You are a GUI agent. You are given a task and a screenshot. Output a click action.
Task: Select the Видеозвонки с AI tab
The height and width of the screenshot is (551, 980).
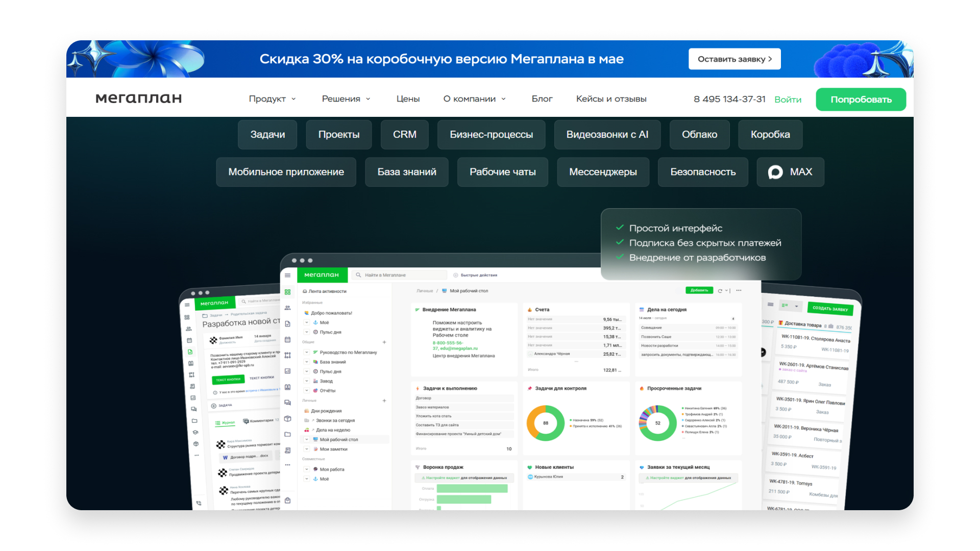coord(607,135)
